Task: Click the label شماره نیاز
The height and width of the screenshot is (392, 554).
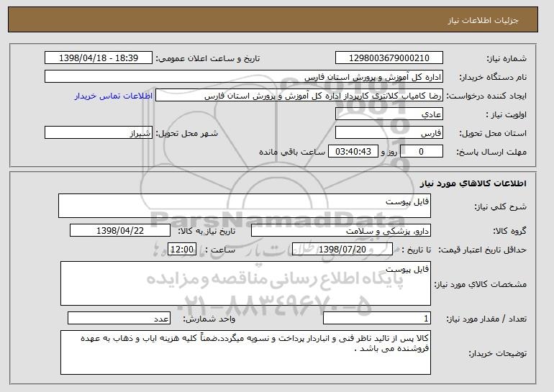Action: point(507,59)
